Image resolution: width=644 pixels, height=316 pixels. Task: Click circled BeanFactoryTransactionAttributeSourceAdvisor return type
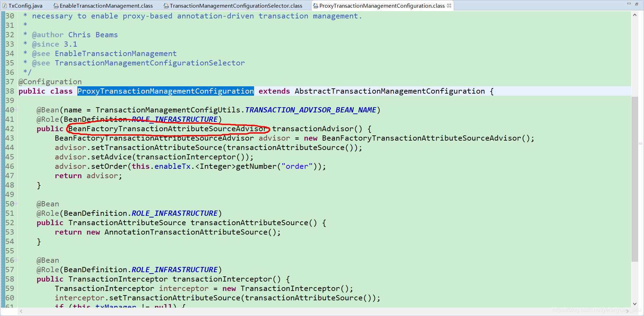tap(168, 129)
